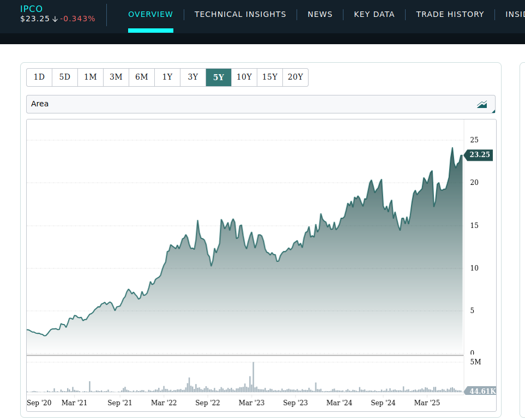
Task: Show the 20Y price history
Action: pyautogui.click(x=295, y=77)
